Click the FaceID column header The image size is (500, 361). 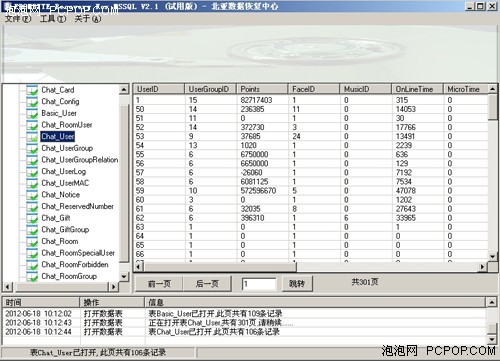click(314, 89)
